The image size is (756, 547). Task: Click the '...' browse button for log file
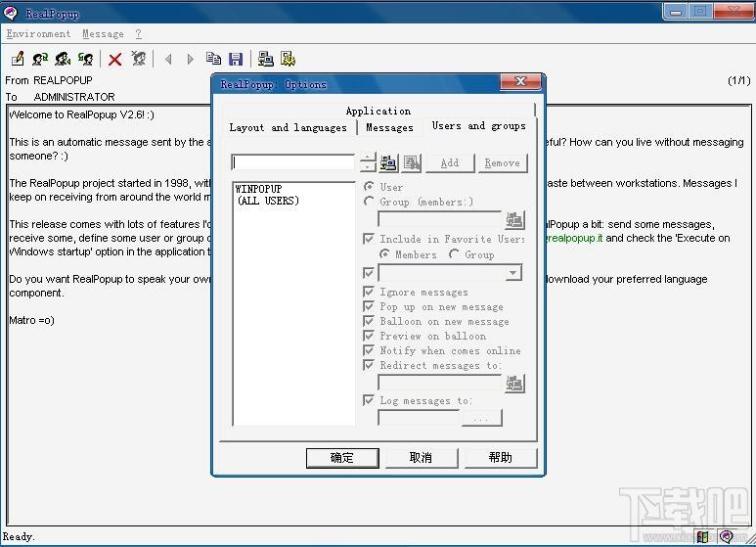(x=481, y=418)
